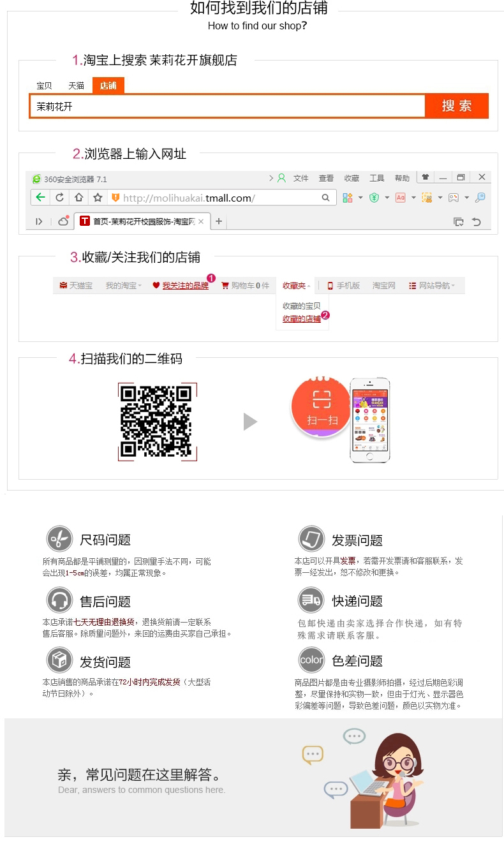Viewport: 504px width, 851px height.
Task: Open the 查看 browser menu
Action: 326,178
